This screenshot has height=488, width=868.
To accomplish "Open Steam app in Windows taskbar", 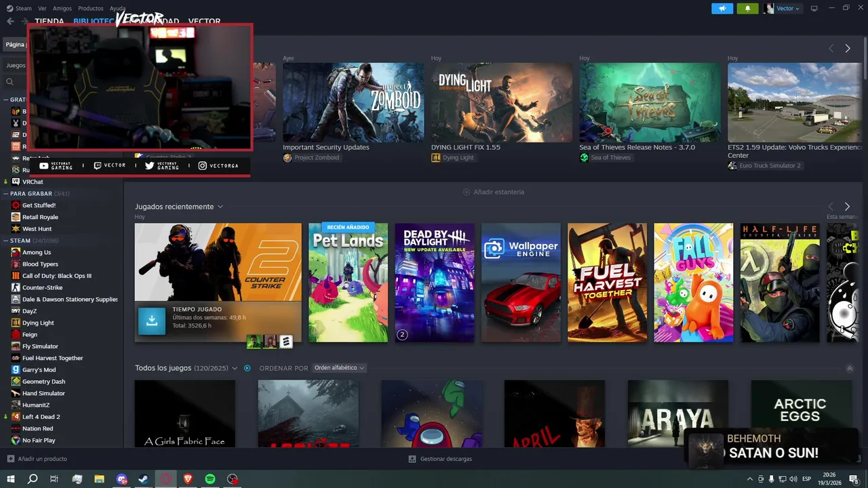I will pyautogui.click(x=144, y=479).
